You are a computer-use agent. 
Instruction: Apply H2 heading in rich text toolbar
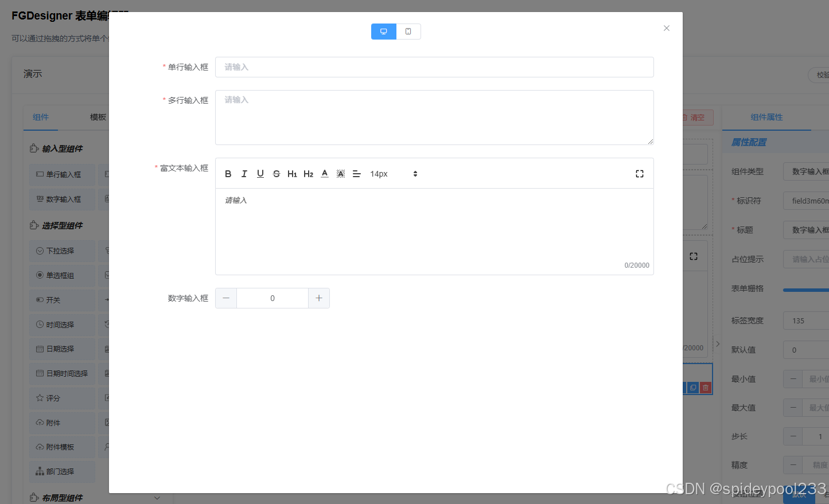click(309, 174)
